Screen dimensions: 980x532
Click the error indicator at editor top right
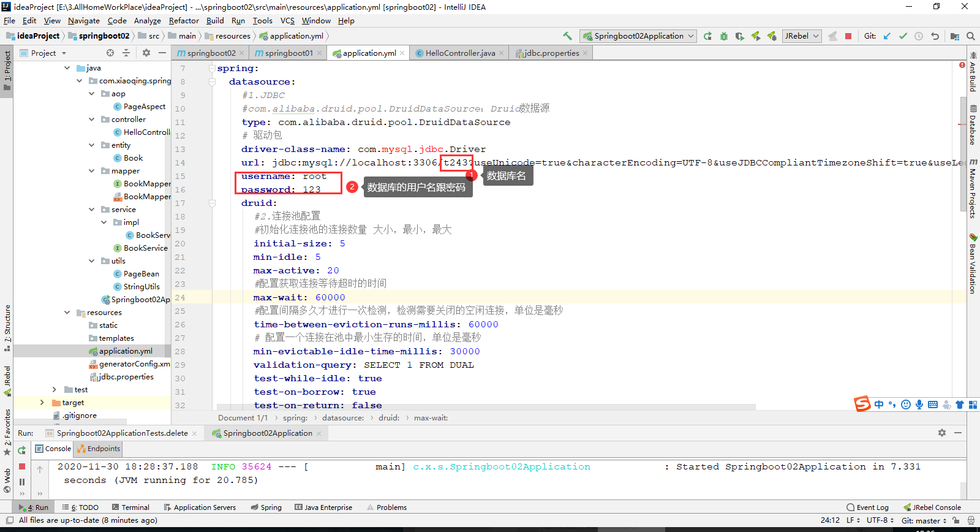pos(962,64)
